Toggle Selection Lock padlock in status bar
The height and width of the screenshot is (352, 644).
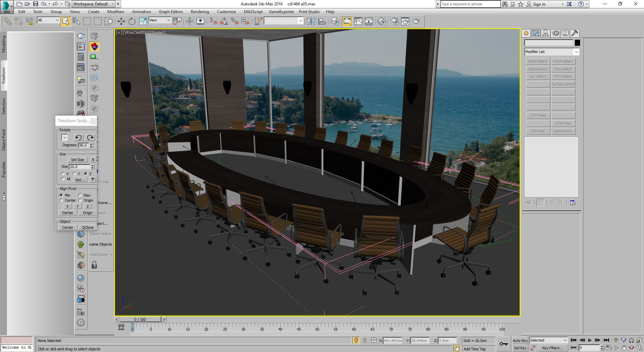(365, 340)
